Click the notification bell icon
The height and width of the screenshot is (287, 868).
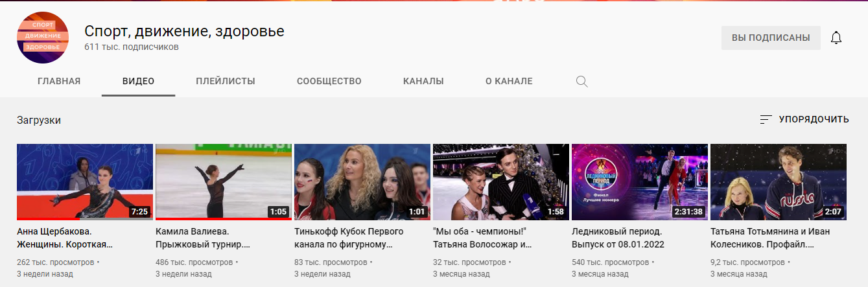pos(836,38)
